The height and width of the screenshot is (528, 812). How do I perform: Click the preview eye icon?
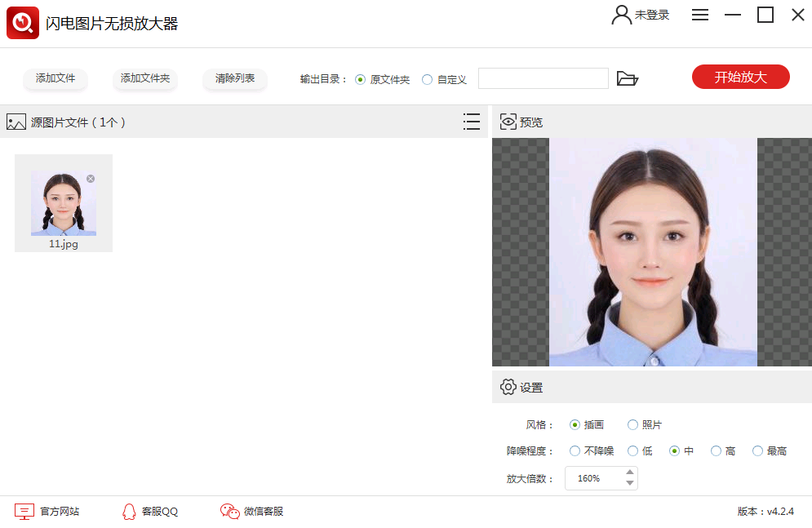(x=508, y=122)
